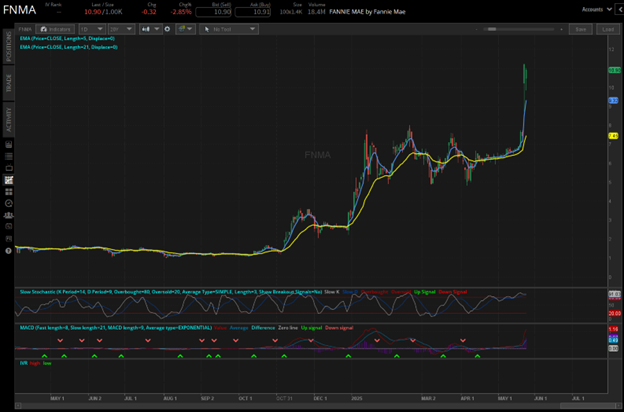Viewport: 624px width, 412px height.
Task: Open the Activity side tab
Action: point(7,120)
